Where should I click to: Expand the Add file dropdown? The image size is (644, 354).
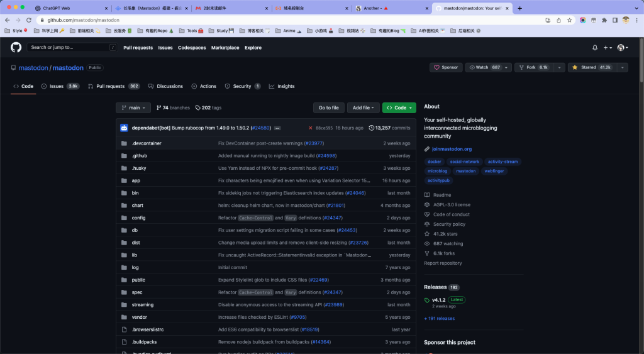point(365,108)
